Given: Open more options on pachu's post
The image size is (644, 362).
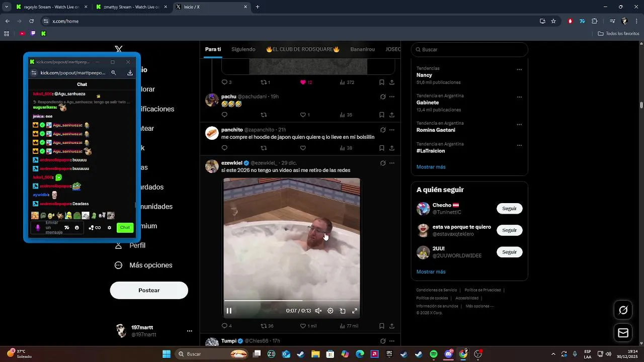Looking at the screenshot, I should point(392,97).
